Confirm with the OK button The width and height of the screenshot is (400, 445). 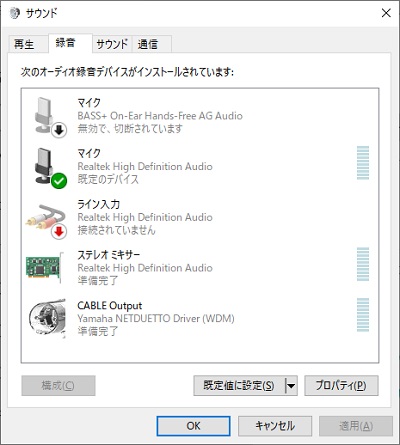(193, 426)
